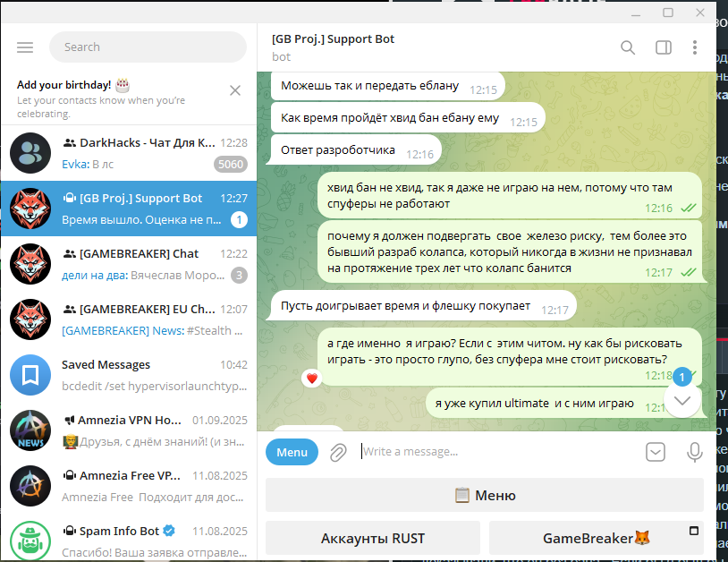The image size is (728, 562).
Task: Open the DarkHacks group chat avatar
Action: tap(30, 153)
